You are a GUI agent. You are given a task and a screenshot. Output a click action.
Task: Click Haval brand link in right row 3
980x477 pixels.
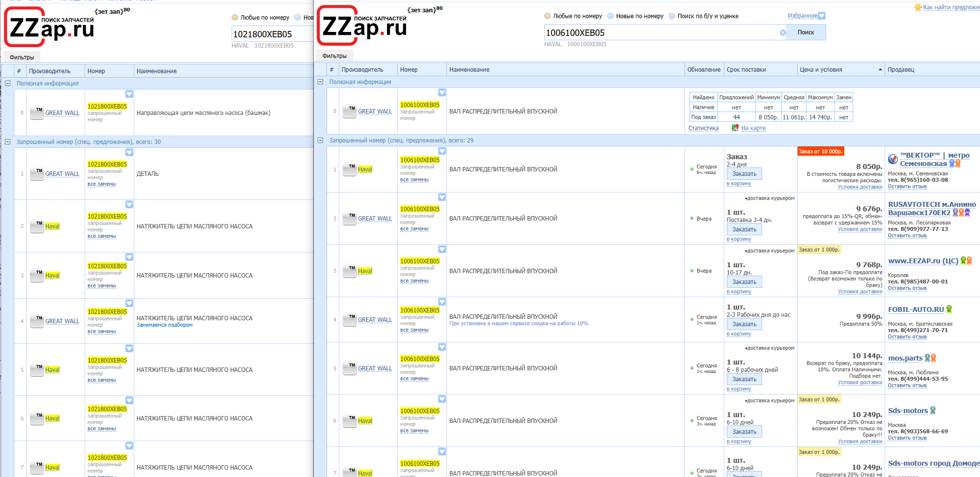pyautogui.click(x=365, y=271)
